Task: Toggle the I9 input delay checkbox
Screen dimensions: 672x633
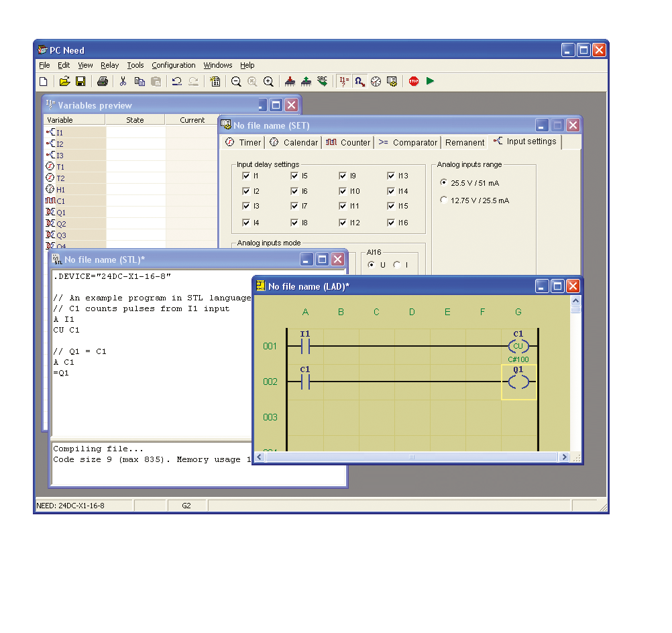Action: click(x=343, y=176)
